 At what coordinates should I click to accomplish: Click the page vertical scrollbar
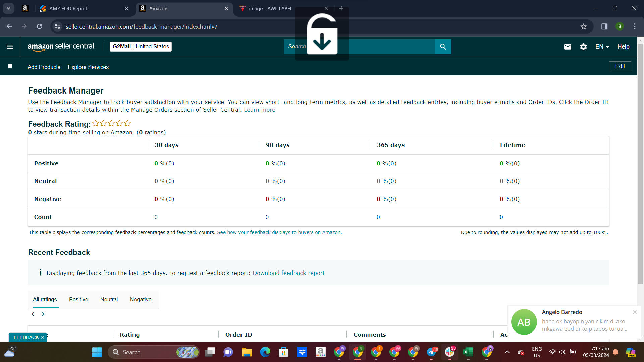click(x=640, y=164)
